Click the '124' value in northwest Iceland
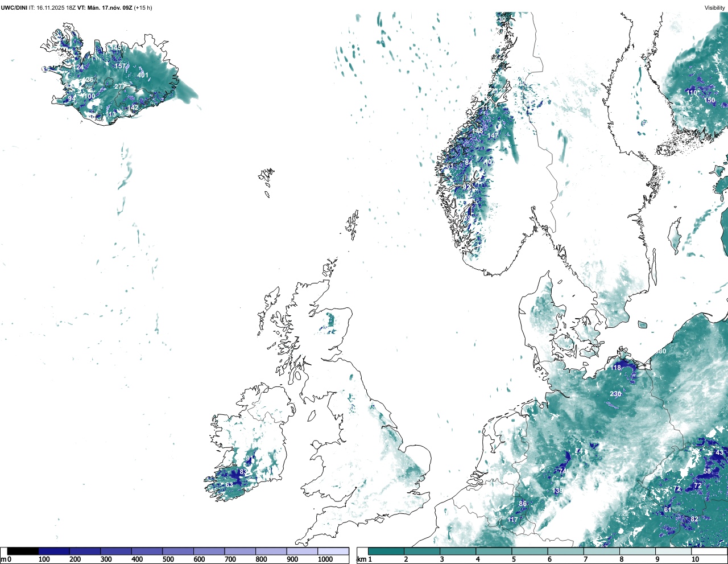 pos(78,67)
